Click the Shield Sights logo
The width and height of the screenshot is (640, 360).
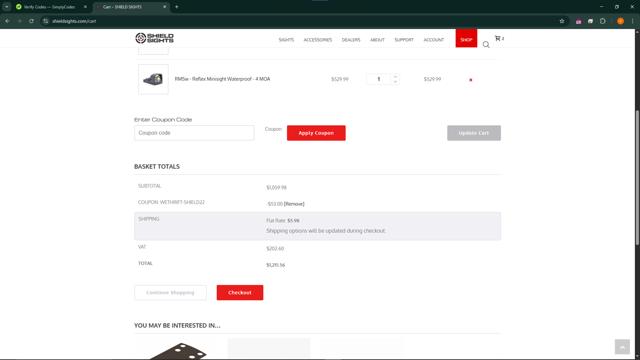pos(154,38)
